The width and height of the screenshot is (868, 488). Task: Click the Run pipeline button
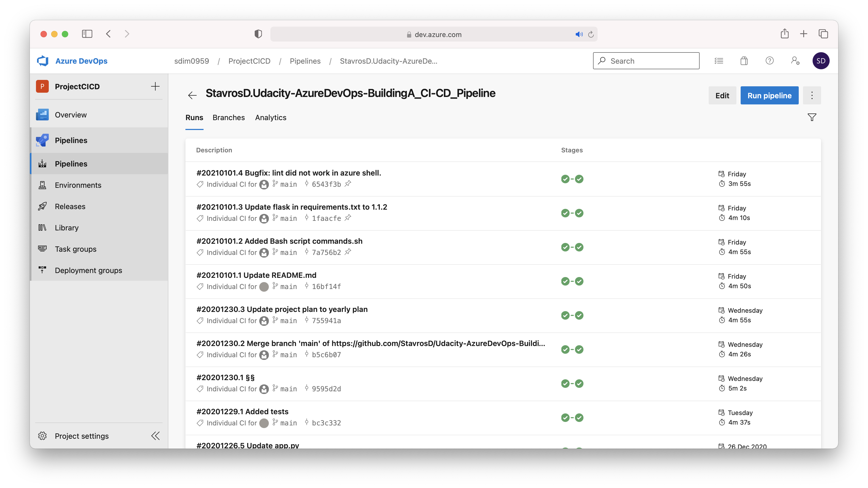click(x=769, y=95)
